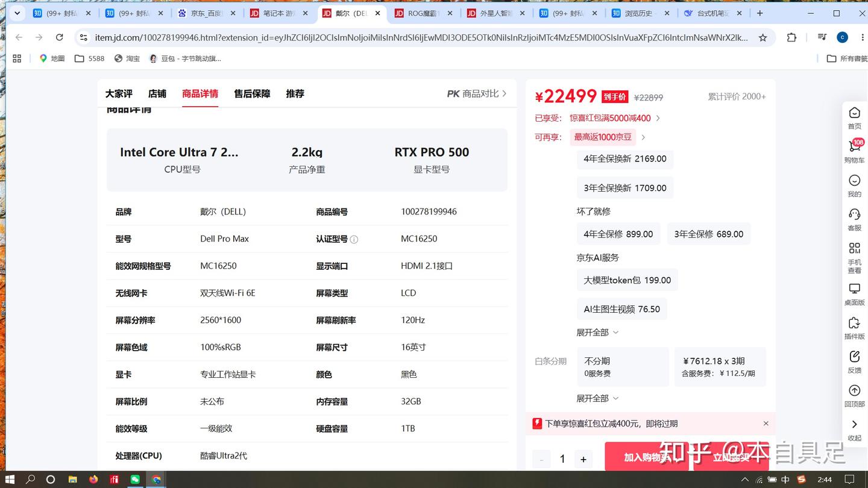This screenshot has width=868, height=488.
Task: Open the 淘宝 bookmark
Action: coord(127,58)
